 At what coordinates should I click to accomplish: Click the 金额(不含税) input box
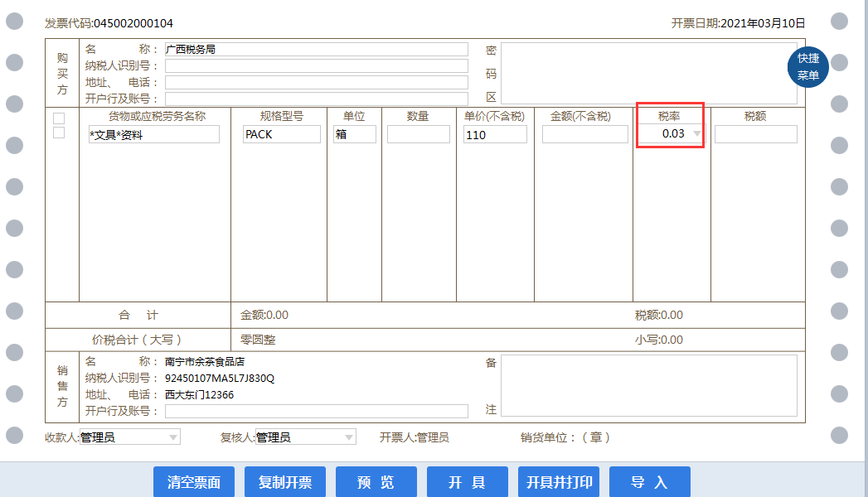click(584, 134)
